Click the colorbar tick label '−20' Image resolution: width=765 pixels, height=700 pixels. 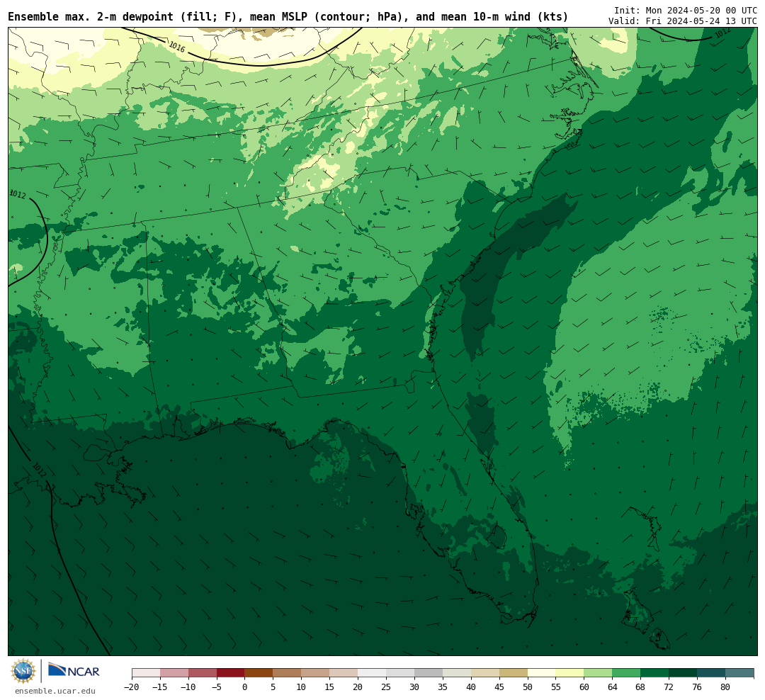tap(132, 687)
